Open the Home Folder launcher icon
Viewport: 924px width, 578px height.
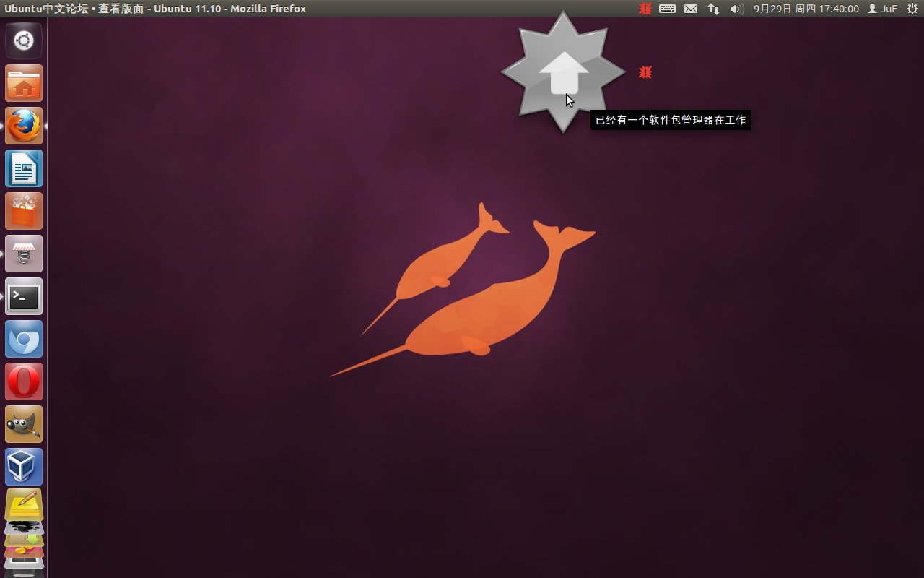(x=24, y=83)
